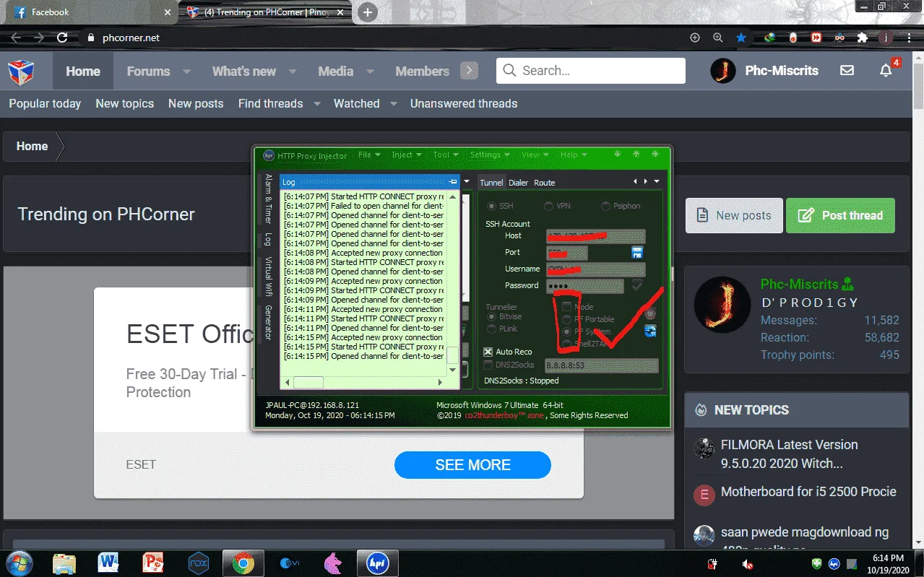Click the PHCorner site logo
The height and width of the screenshot is (577, 924).
coord(20,71)
